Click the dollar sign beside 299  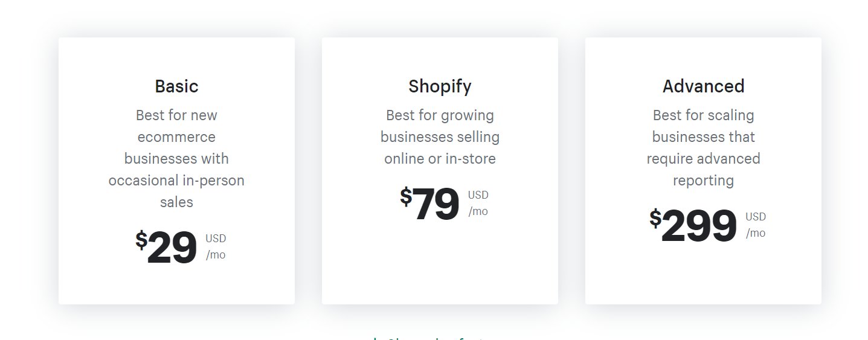click(x=655, y=218)
